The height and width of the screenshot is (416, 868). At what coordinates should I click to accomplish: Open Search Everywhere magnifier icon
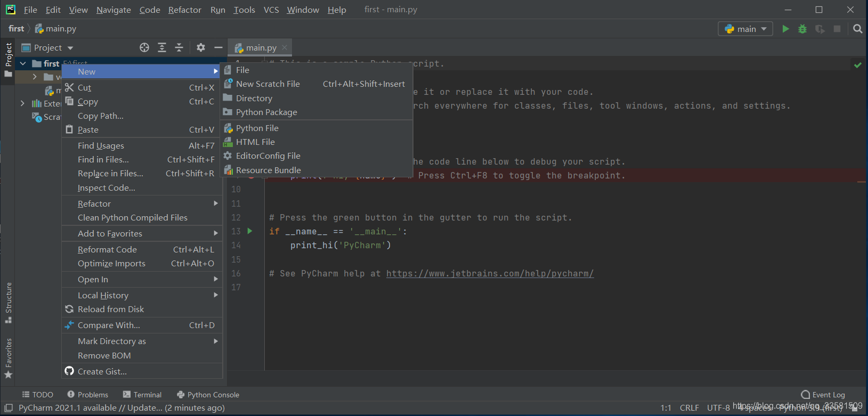(x=857, y=29)
